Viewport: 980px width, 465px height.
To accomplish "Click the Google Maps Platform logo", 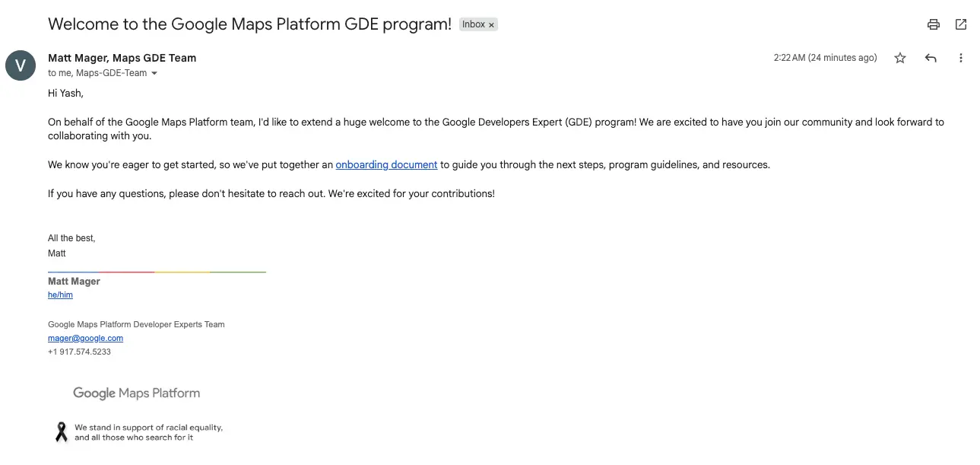I will pos(137,393).
